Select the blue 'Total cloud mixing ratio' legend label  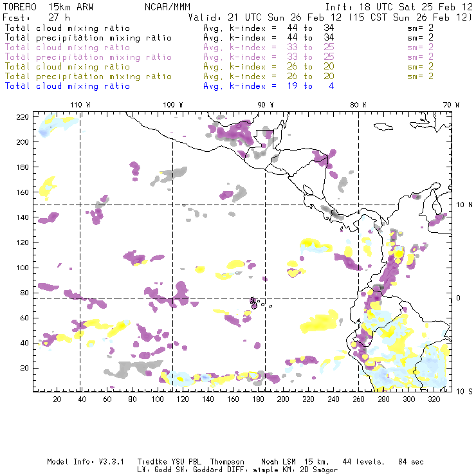click(x=68, y=87)
